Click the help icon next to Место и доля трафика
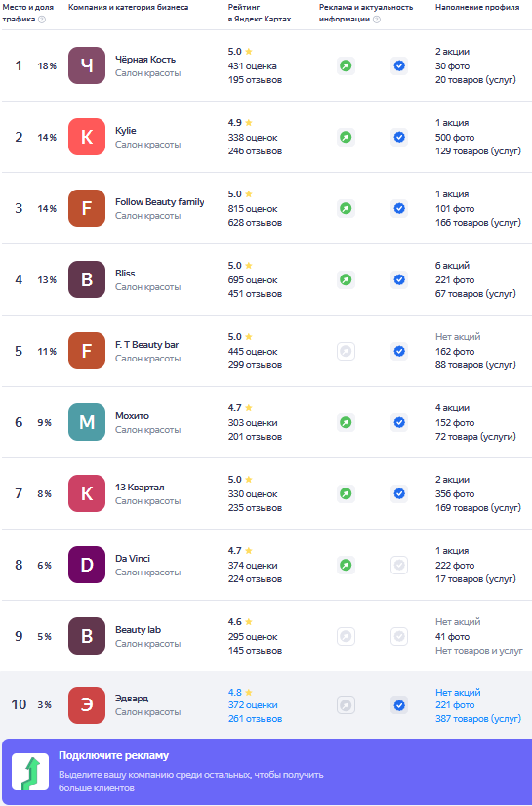 pyautogui.click(x=42, y=20)
